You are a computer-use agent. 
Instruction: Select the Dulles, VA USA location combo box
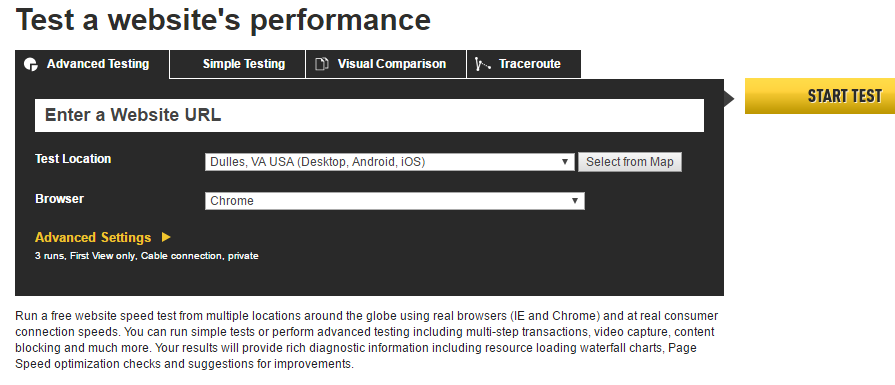coord(390,162)
